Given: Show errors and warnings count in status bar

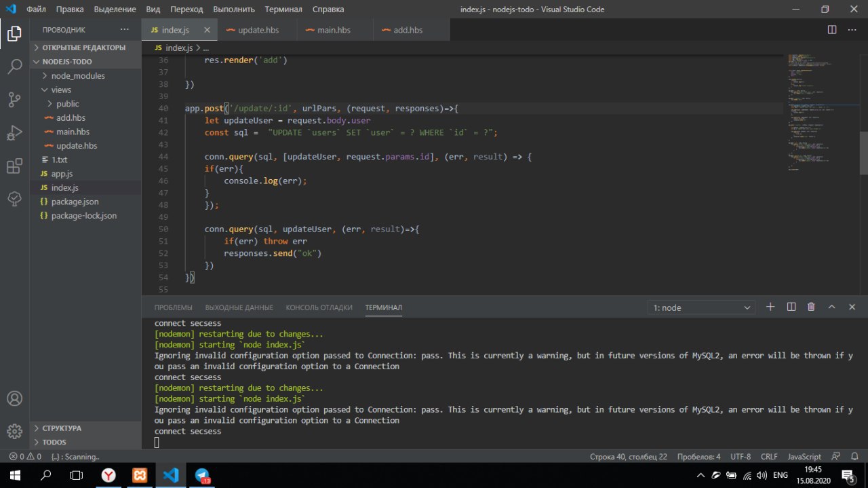Looking at the screenshot, I should [25, 457].
